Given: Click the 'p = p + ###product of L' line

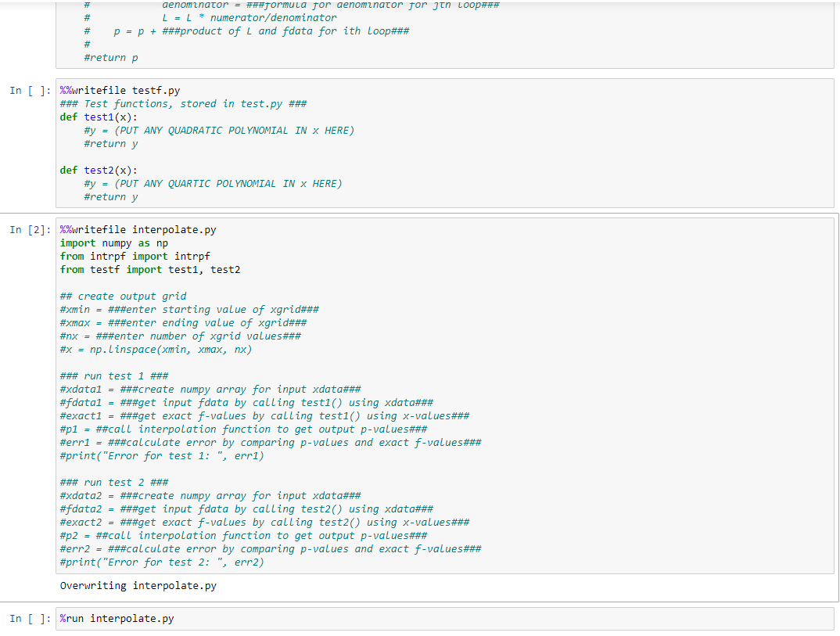Looking at the screenshot, I should 261,31.
